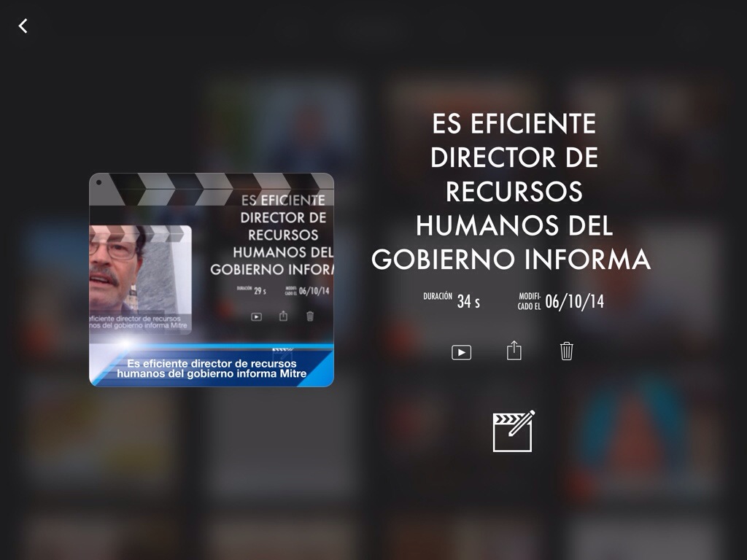Tap the small share icon inside the thumbnail
747x560 pixels.
point(283,316)
